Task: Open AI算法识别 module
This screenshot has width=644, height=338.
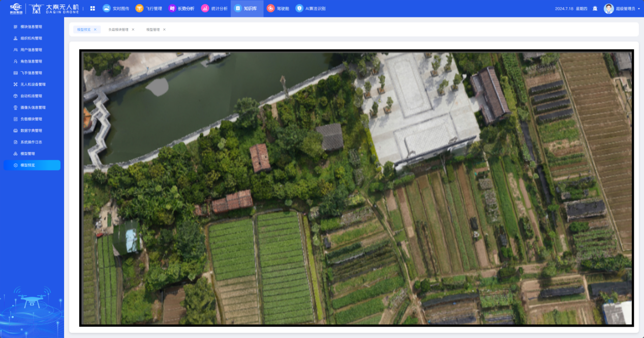Action: coord(311,9)
